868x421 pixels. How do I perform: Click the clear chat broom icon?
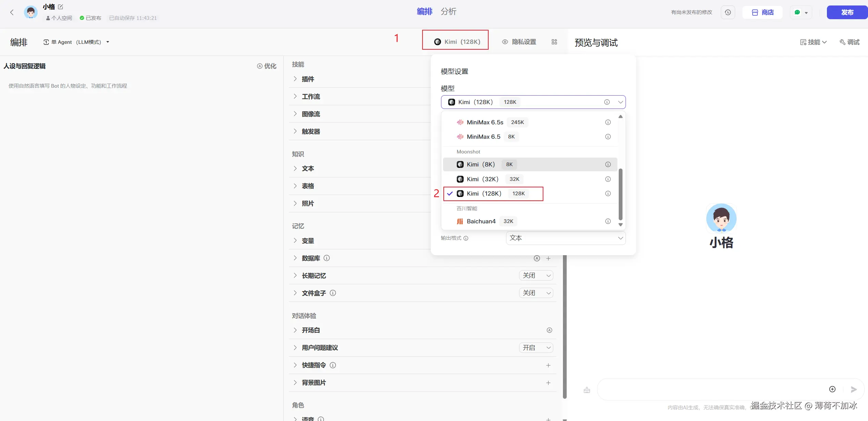587,390
